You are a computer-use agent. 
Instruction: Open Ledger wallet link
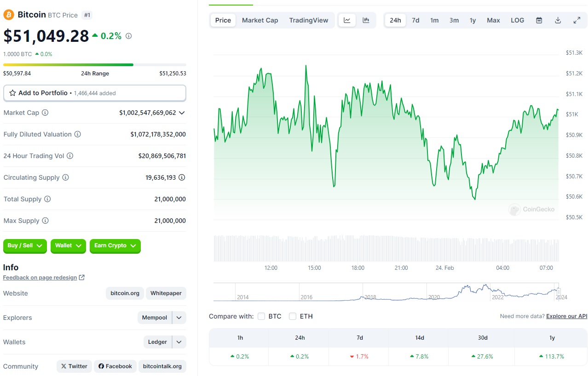157,342
